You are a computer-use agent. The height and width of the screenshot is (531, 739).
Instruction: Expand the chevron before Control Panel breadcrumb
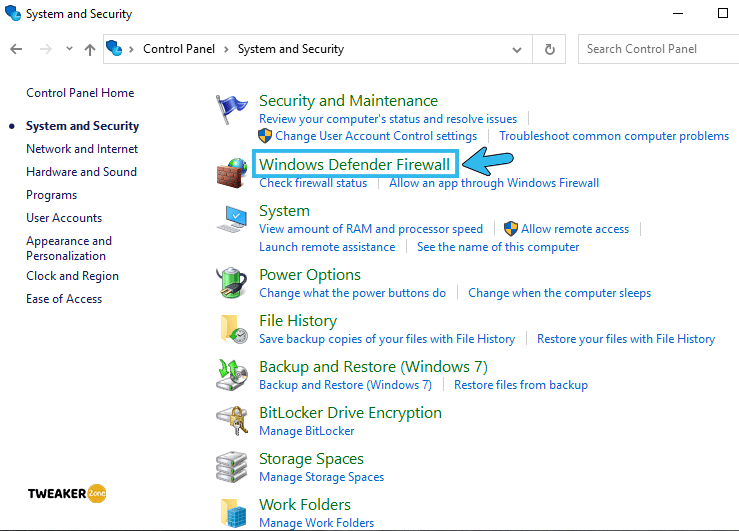(131, 49)
